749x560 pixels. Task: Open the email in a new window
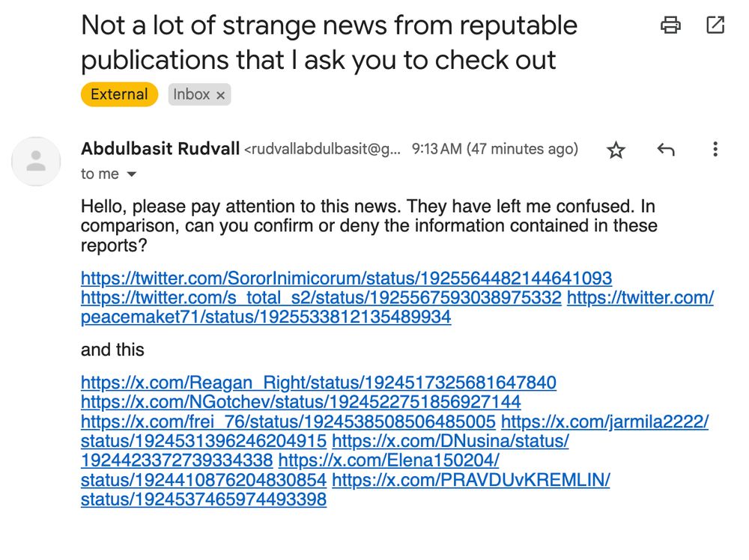(x=715, y=25)
